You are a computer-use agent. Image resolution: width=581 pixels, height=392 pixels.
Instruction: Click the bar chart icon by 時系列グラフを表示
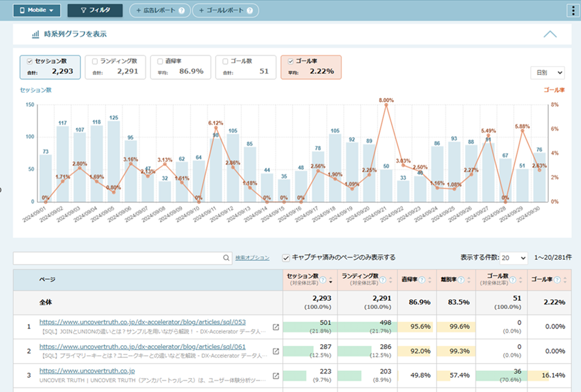pos(36,34)
